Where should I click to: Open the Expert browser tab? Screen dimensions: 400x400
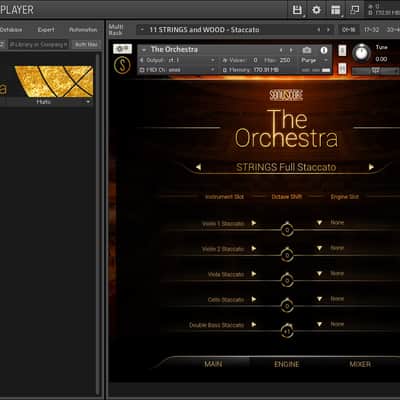pyautogui.click(x=46, y=30)
